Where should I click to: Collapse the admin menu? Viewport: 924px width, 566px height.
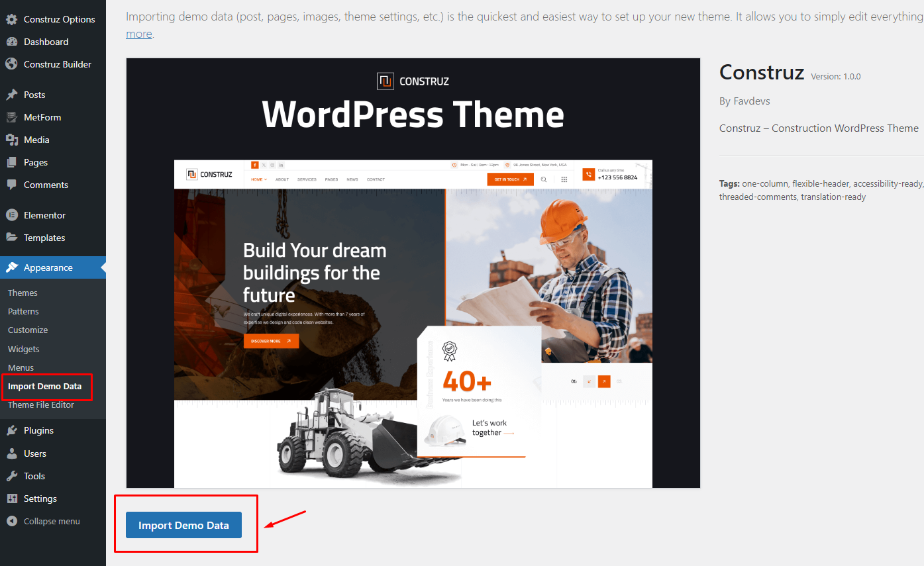(44, 521)
